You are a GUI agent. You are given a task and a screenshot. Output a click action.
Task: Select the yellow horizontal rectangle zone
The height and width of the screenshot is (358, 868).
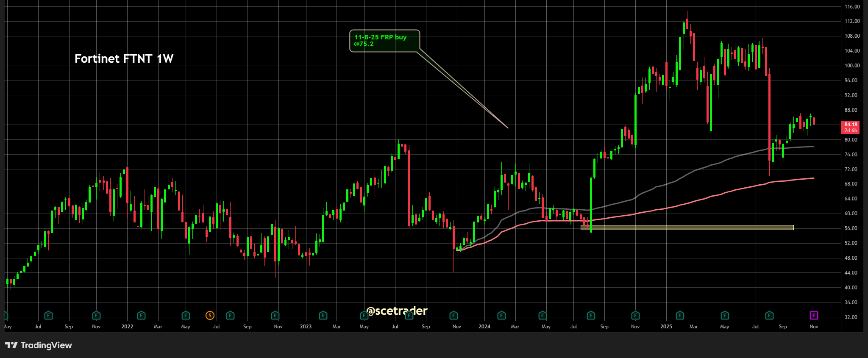click(x=687, y=228)
